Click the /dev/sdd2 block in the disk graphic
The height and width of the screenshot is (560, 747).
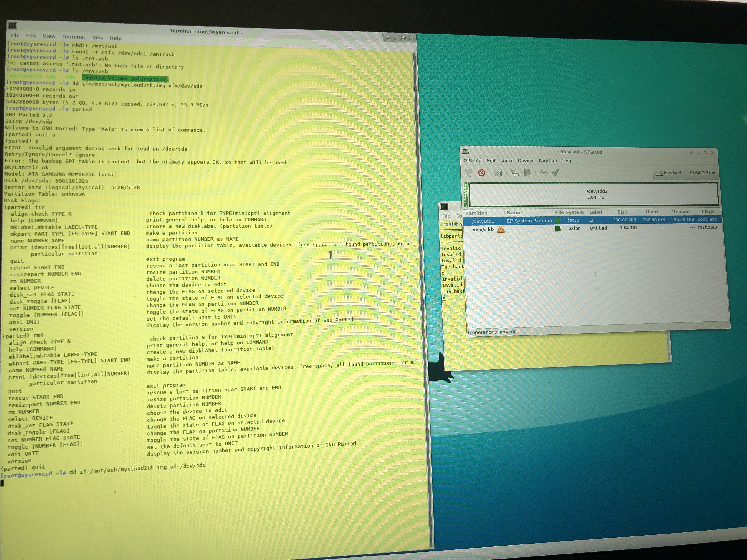tap(596, 194)
